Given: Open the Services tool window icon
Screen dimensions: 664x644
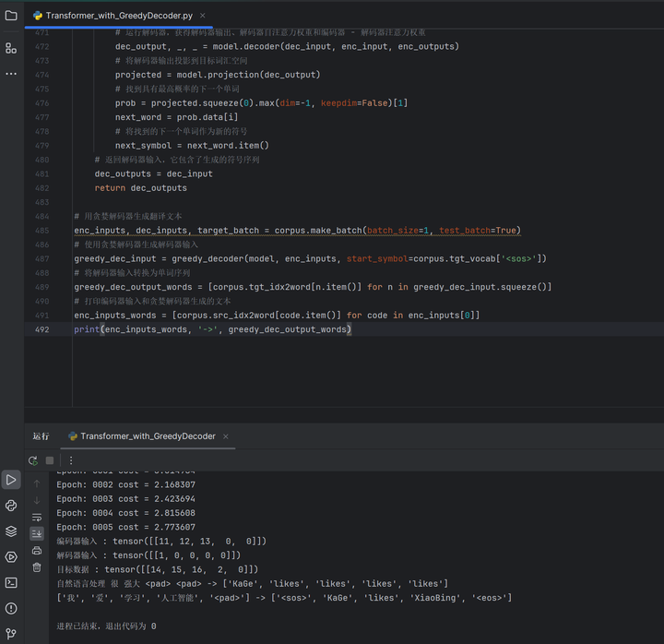Looking at the screenshot, I should [x=11, y=556].
